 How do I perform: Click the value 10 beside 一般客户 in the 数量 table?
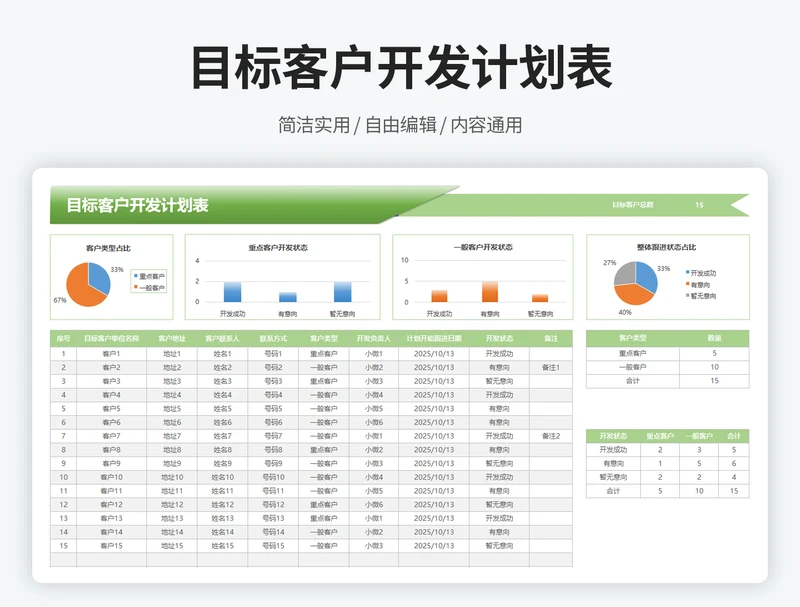(714, 367)
